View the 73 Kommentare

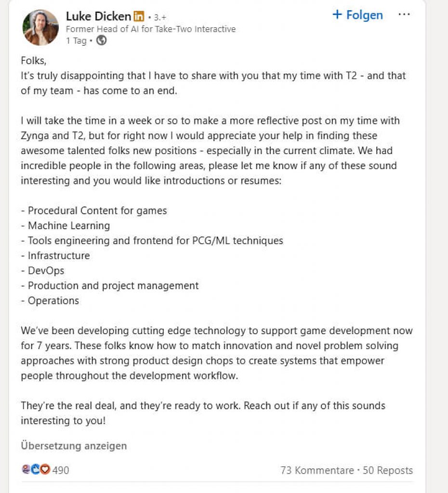click(x=317, y=470)
